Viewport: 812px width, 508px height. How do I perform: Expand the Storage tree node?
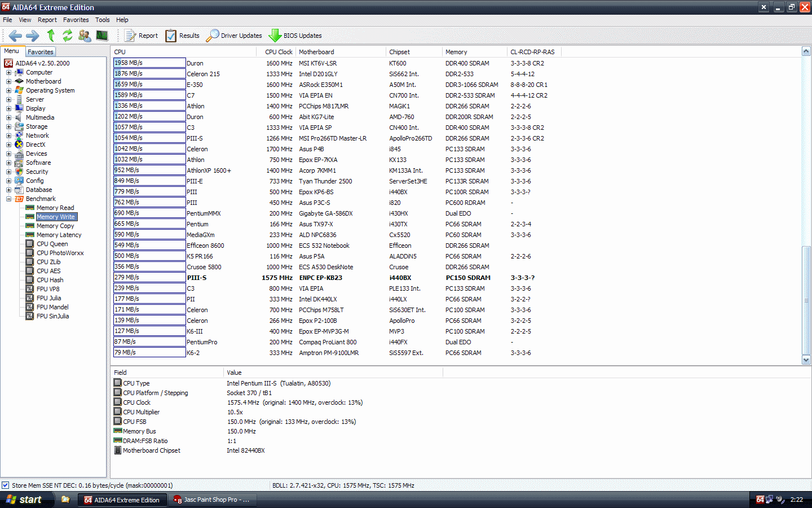click(x=8, y=126)
